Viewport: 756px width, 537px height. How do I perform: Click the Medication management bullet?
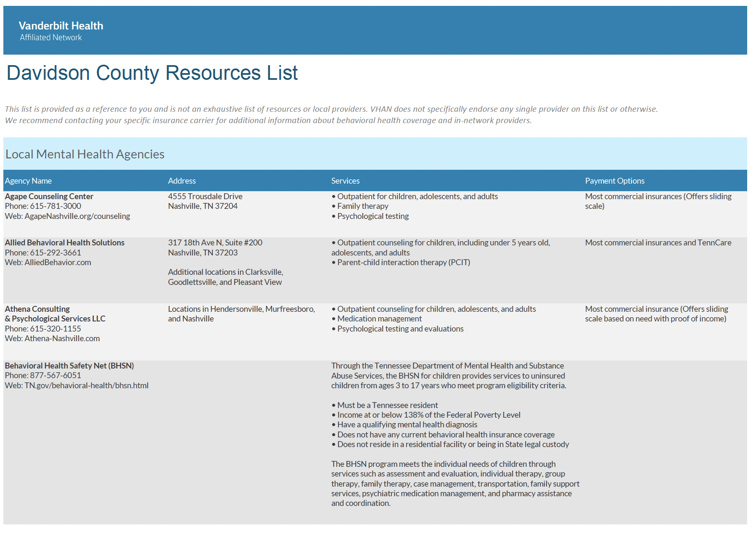pos(376,319)
